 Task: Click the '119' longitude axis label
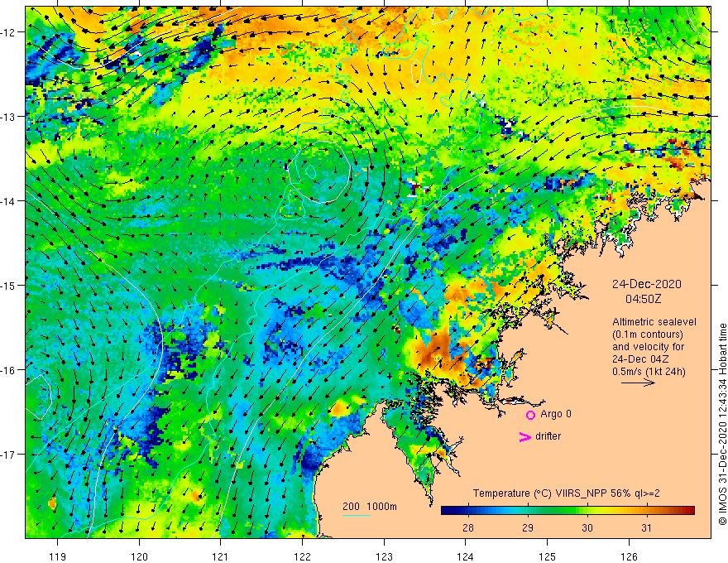pos(58,556)
